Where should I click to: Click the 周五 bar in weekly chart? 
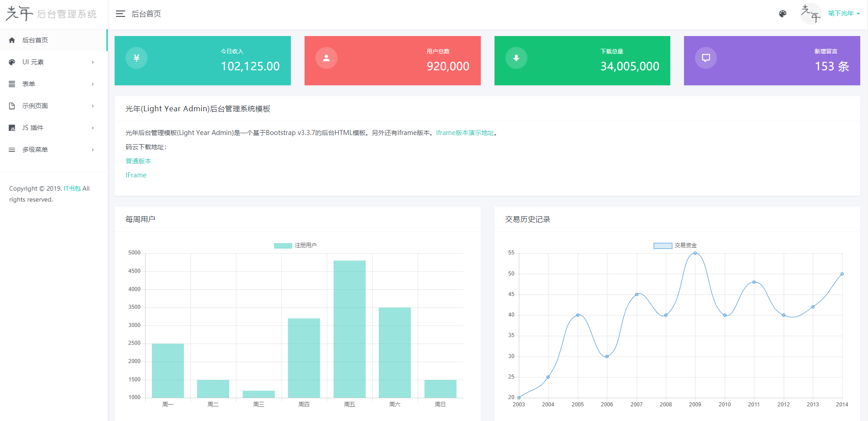pyautogui.click(x=349, y=329)
